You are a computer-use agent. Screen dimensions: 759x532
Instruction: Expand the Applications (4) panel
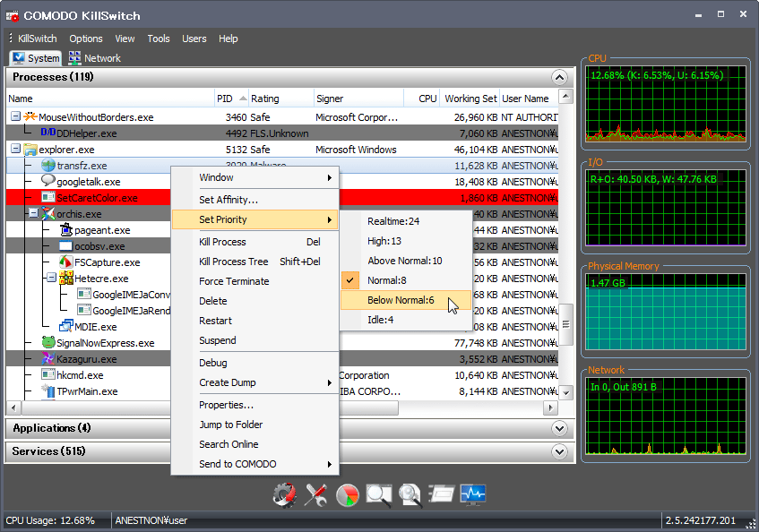559,428
